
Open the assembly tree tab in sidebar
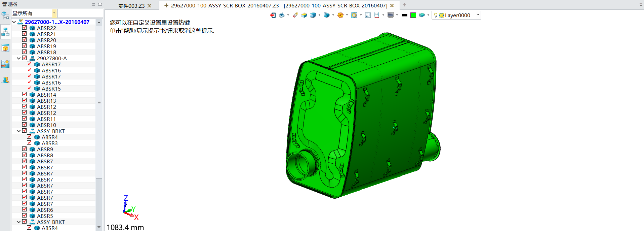tap(5, 32)
